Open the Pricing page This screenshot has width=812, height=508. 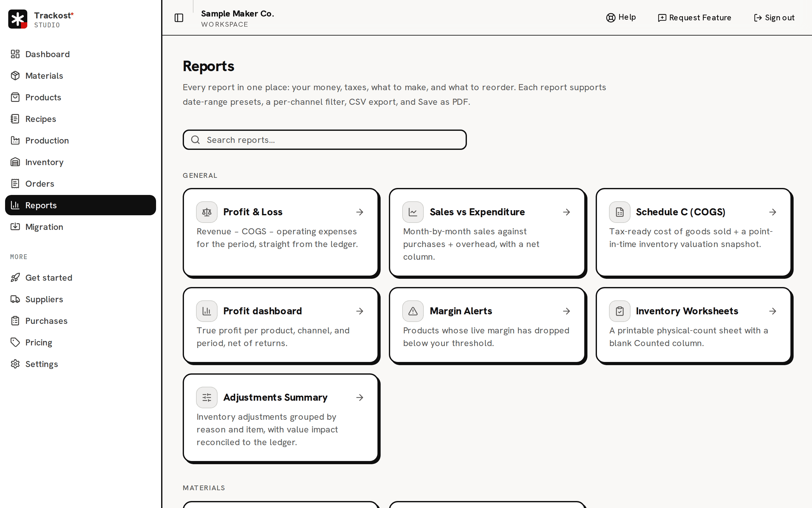tap(81, 343)
